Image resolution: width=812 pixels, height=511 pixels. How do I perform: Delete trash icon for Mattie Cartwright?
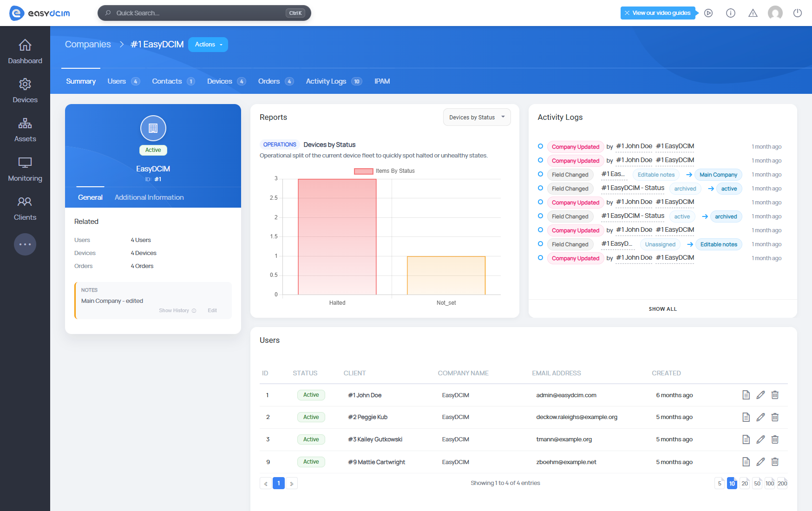(775, 462)
